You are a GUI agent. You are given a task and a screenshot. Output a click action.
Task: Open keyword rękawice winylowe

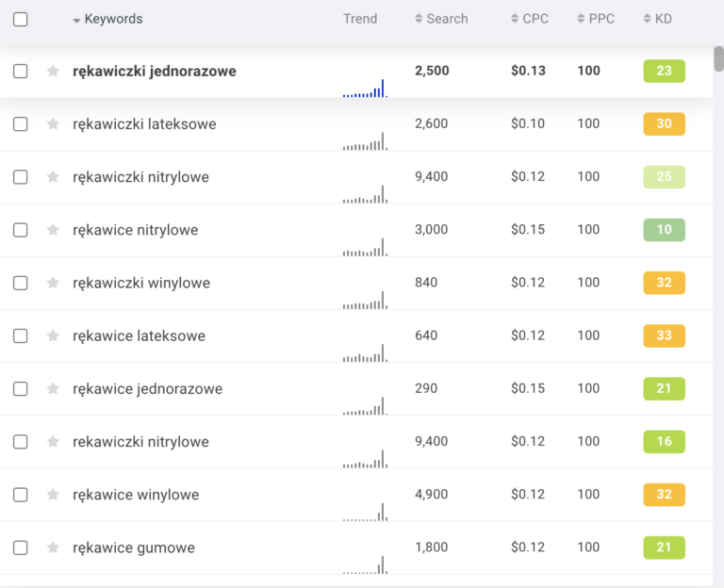(136, 495)
